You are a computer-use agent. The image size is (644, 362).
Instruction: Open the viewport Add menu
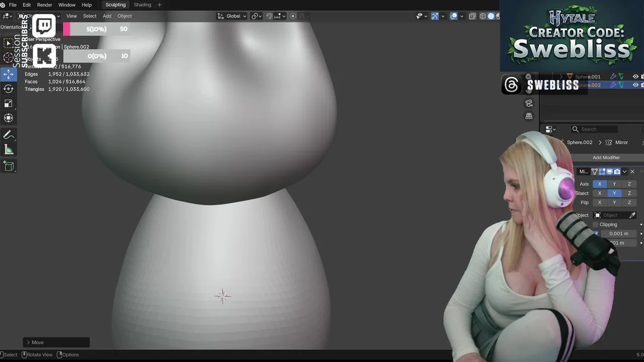click(x=107, y=16)
